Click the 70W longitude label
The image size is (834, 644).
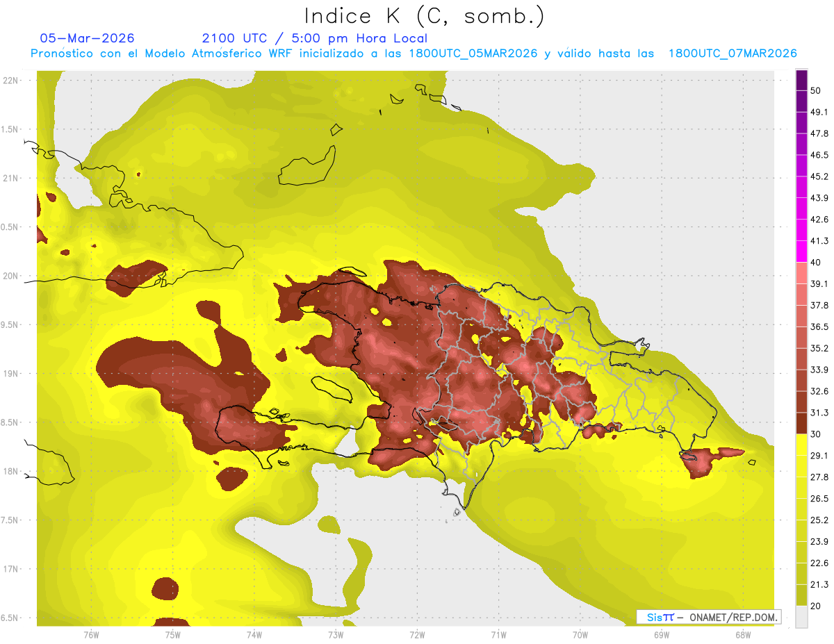(580, 635)
